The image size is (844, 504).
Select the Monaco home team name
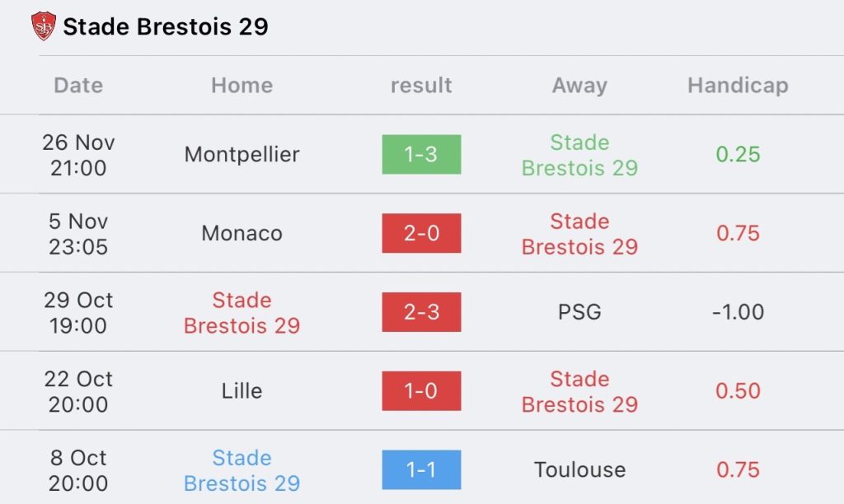[241, 233]
